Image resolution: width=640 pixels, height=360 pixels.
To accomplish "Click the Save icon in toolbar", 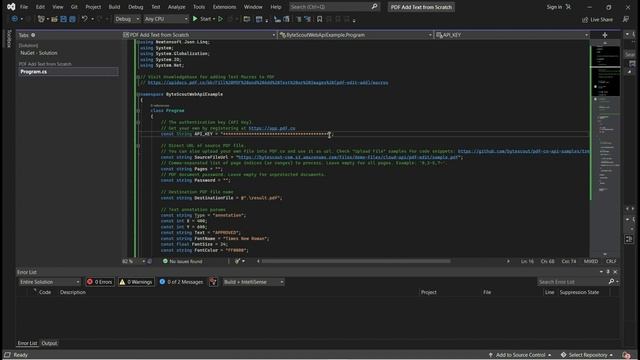I will (64, 19).
